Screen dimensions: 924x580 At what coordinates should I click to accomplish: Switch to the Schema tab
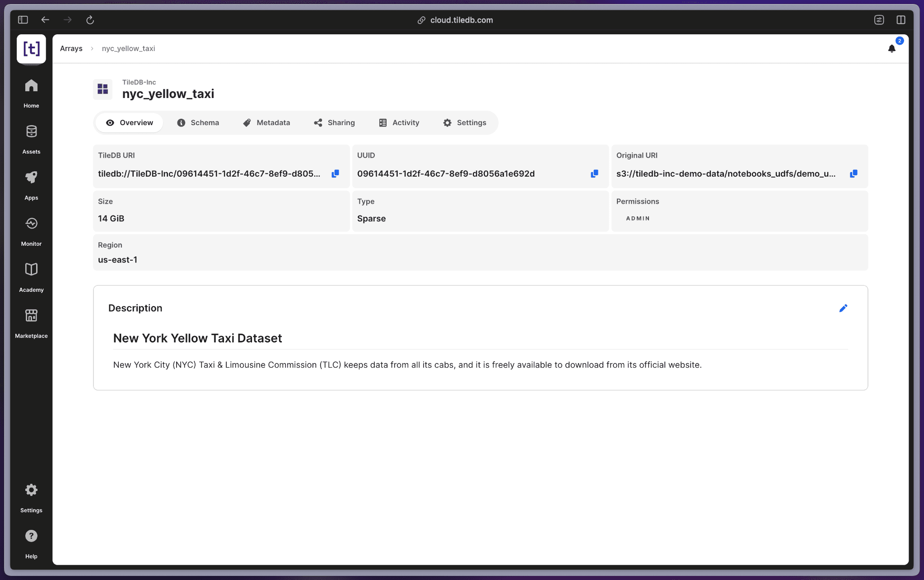[x=198, y=123]
